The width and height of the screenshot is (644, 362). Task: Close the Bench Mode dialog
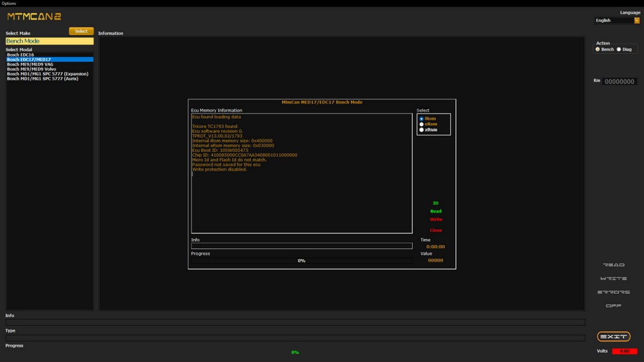(436, 230)
